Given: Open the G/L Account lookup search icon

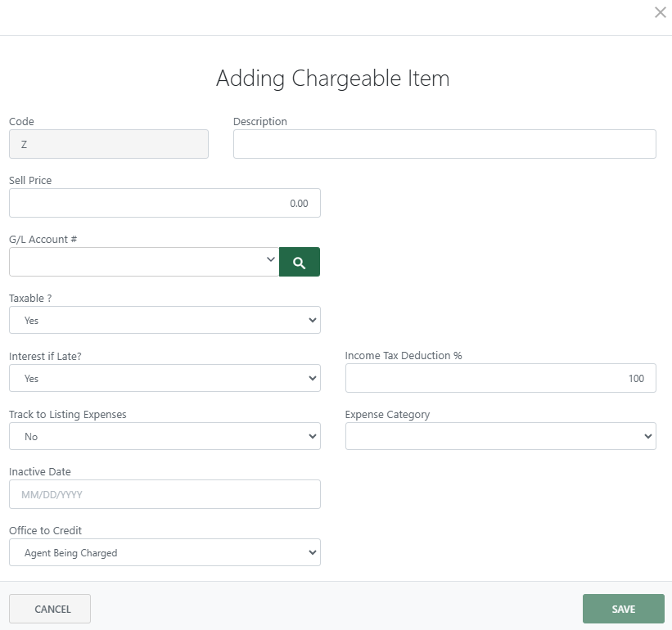Looking at the screenshot, I should click(299, 260).
